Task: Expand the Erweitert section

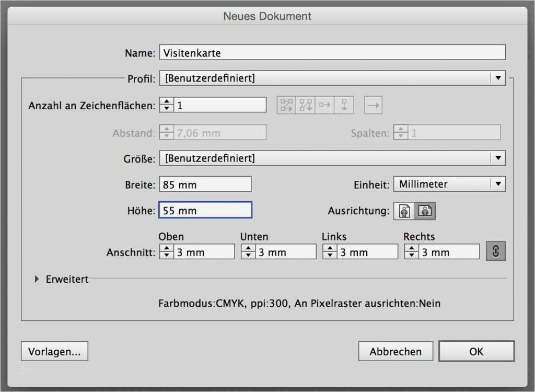Action: tap(37, 279)
